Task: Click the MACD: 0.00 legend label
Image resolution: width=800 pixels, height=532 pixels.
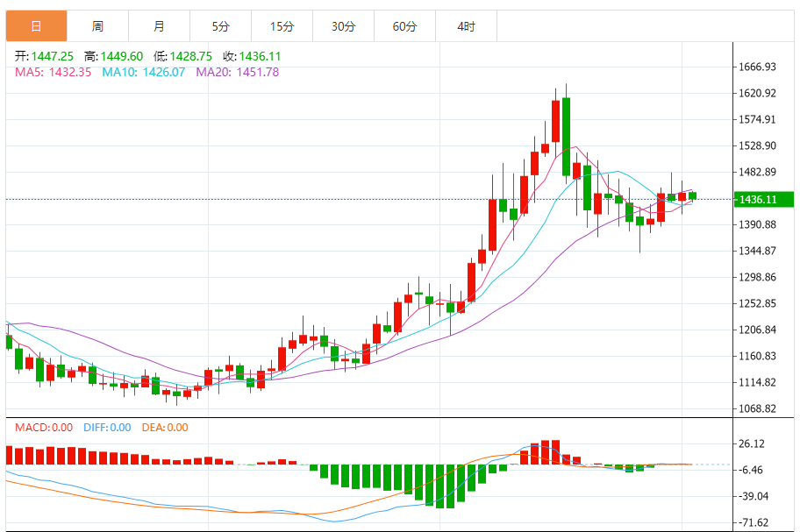Action: 42,428
